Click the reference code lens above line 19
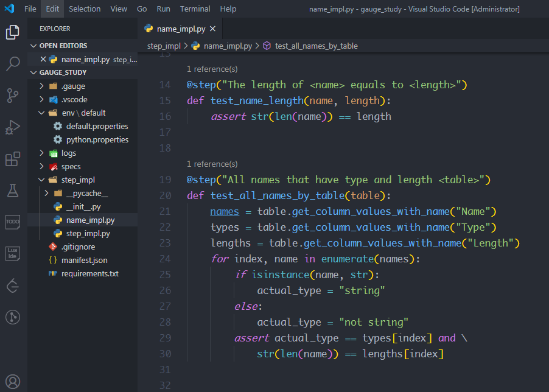Viewport: 549px width, 392px height. click(212, 164)
